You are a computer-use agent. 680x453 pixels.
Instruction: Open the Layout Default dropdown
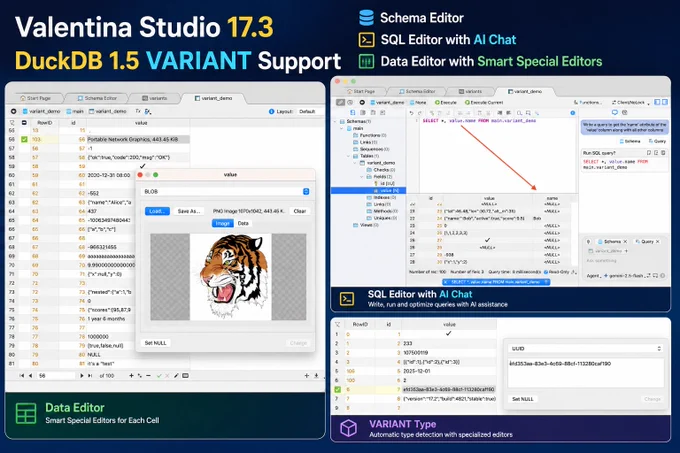[309, 111]
